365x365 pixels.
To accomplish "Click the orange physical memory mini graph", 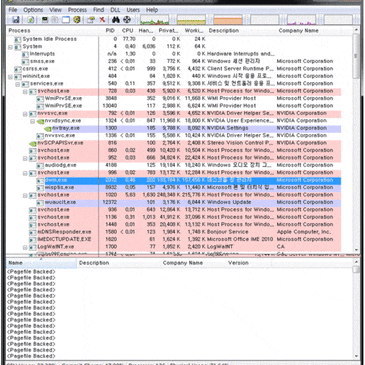I will click(228, 20).
